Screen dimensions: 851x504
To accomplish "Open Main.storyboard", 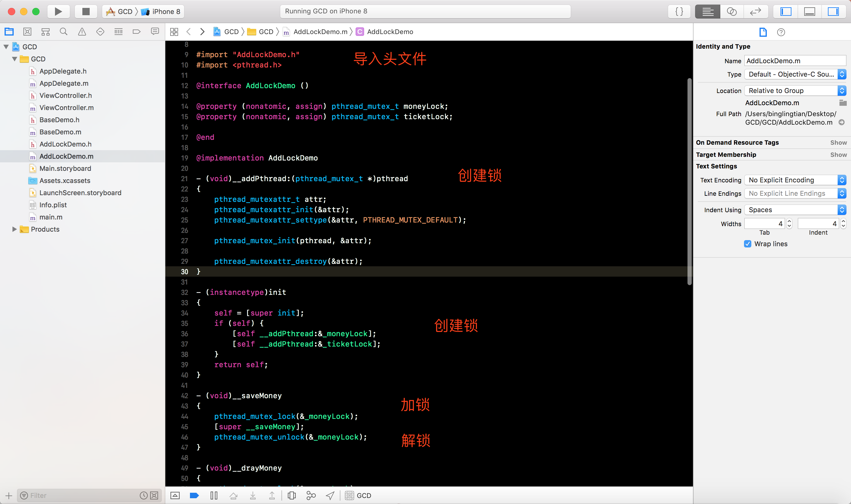I will 65,168.
